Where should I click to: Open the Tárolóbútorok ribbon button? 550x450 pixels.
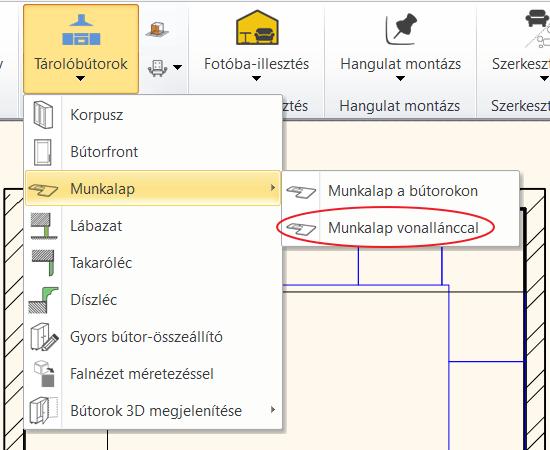click(x=81, y=49)
